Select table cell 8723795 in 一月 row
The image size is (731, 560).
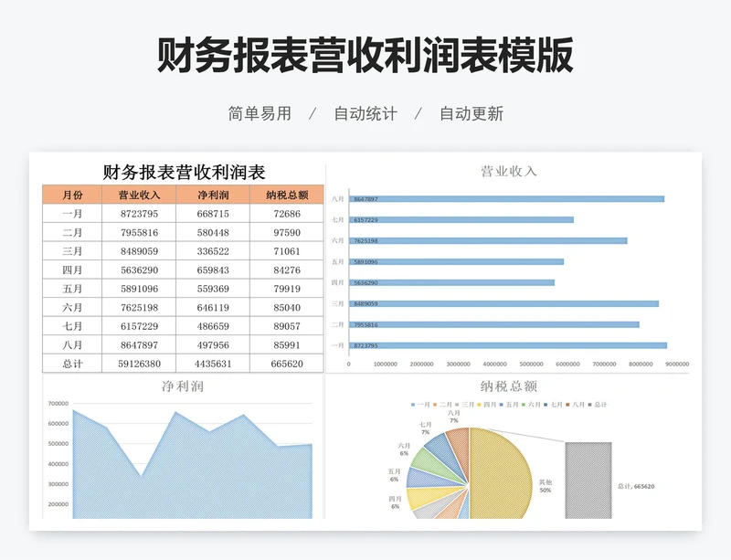coord(139,214)
